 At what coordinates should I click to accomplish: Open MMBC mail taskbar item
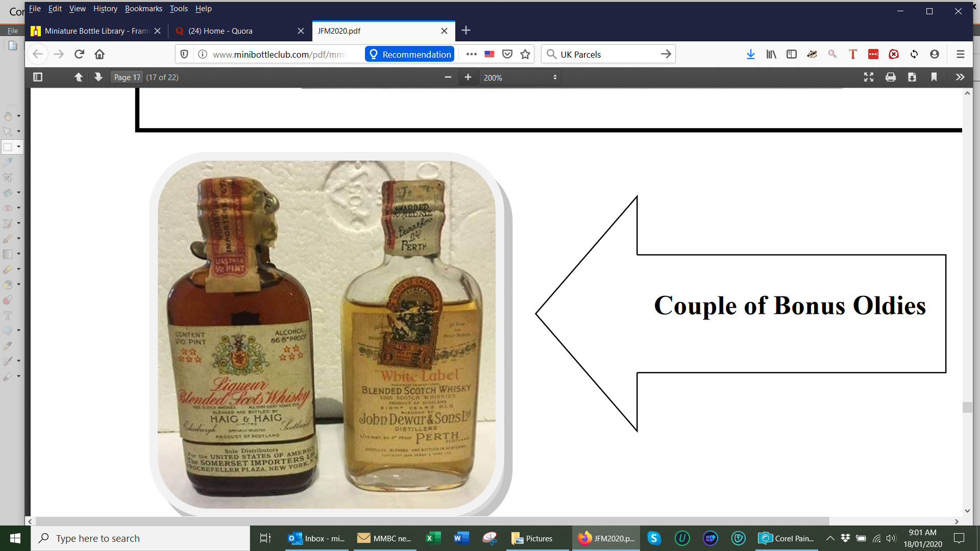click(384, 538)
